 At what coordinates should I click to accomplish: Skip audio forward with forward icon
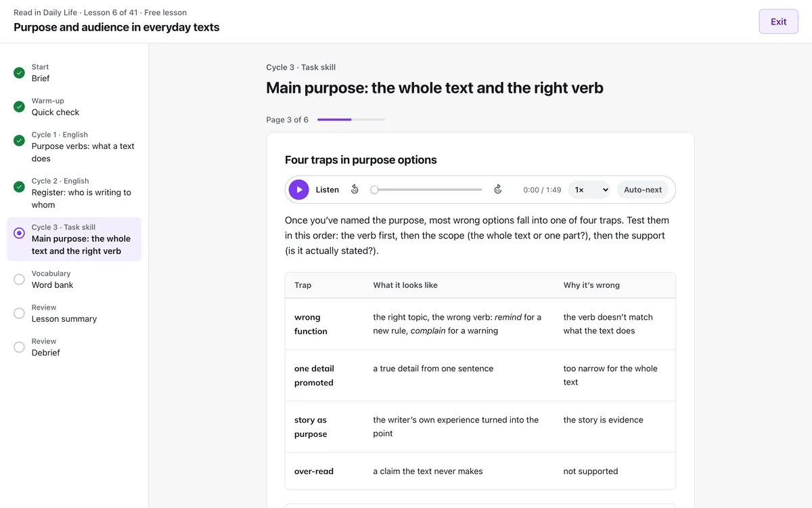tap(498, 190)
